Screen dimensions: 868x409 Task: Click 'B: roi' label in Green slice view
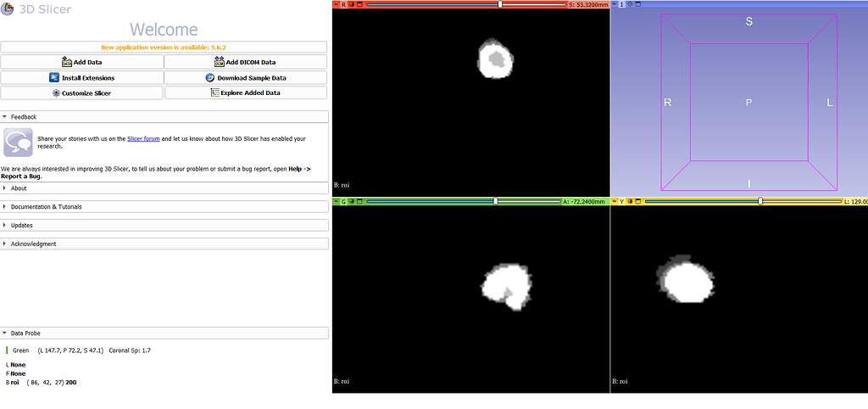click(342, 381)
